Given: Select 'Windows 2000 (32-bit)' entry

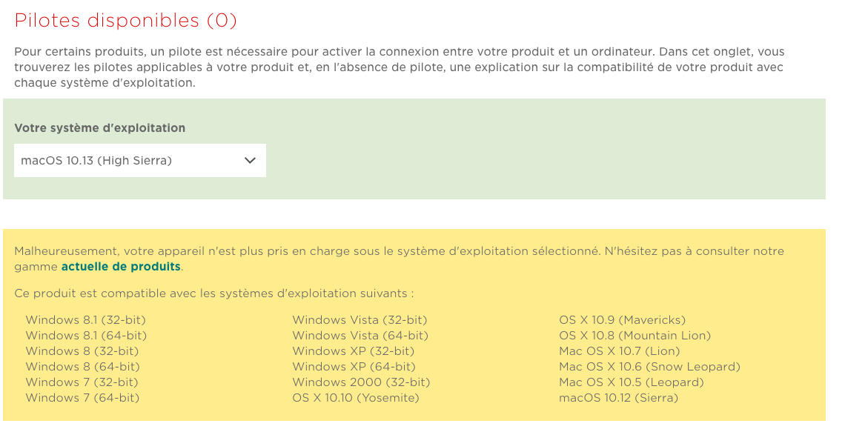Looking at the screenshot, I should 361,382.
